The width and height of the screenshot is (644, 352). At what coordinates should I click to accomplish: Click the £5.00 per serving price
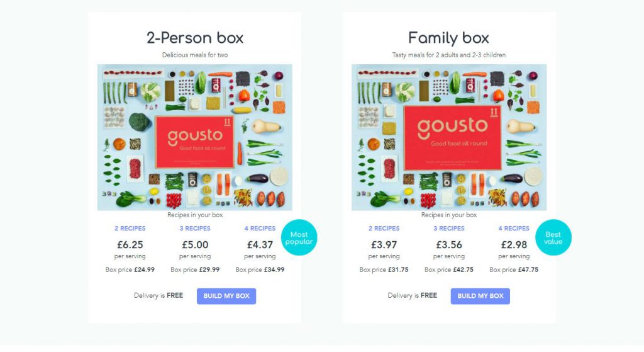(x=195, y=245)
